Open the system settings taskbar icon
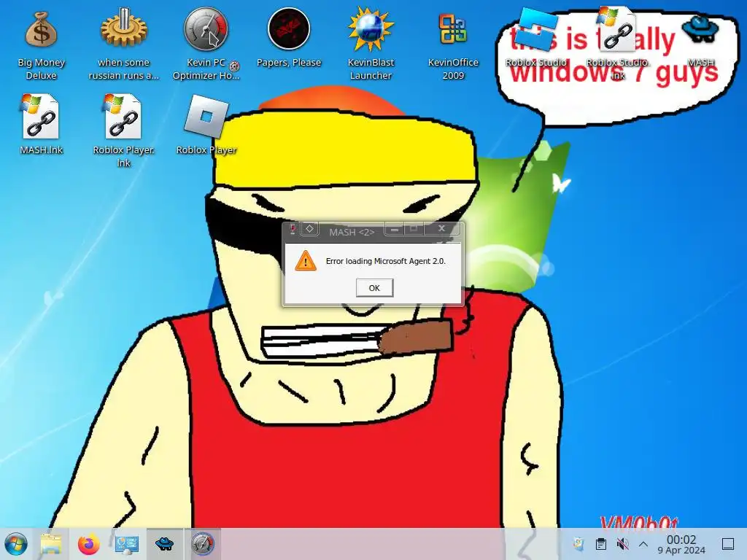Screen dimensions: 747x560 tap(126, 544)
